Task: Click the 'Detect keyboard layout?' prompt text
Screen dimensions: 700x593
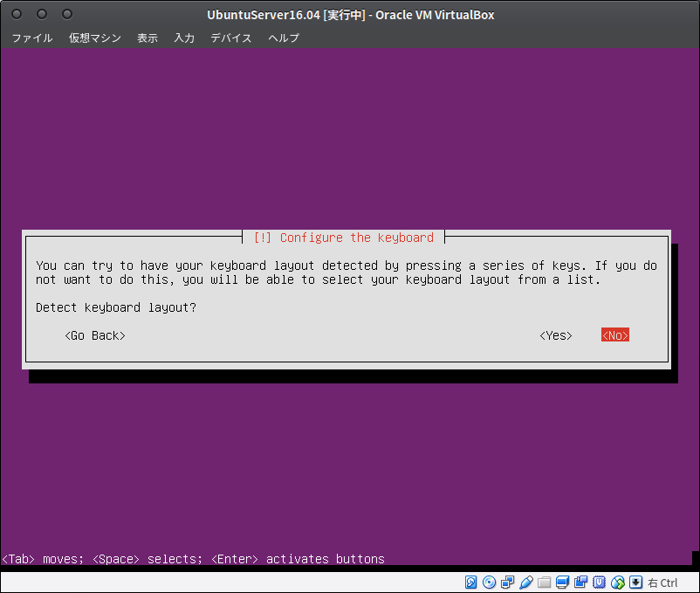Action: pos(116,307)
